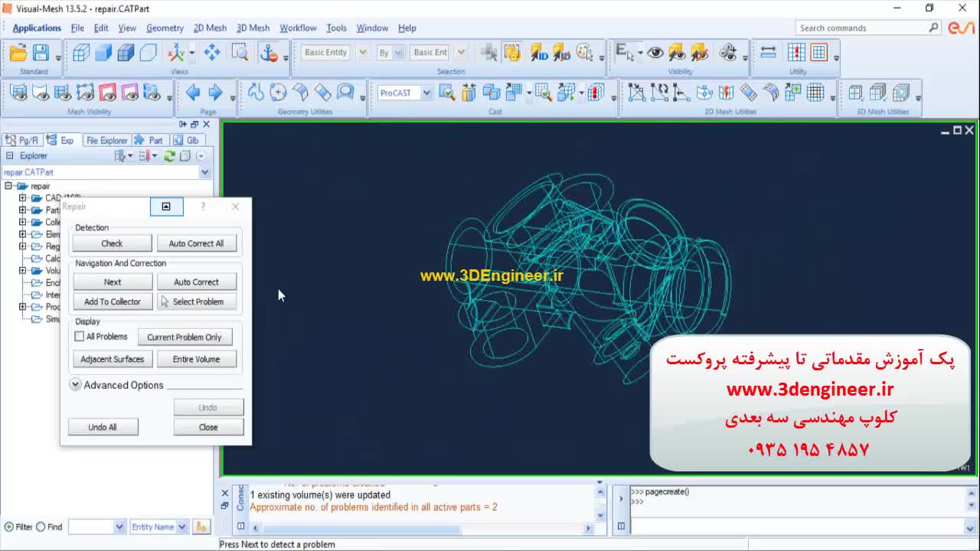Click the Open file folder icon
Viewport: 980px width, 551px height.
click(18, 53)
